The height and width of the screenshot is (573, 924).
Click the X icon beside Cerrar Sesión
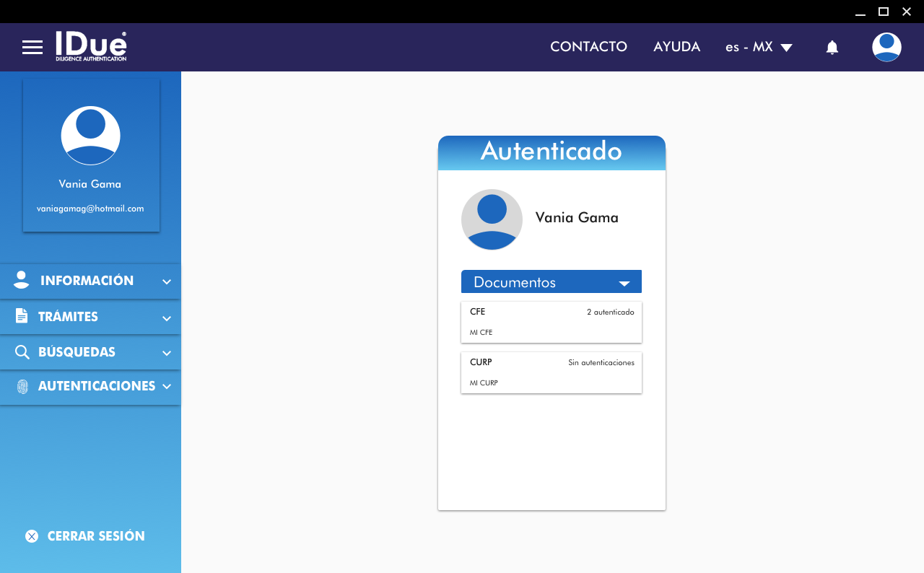[x=32, y=536]
